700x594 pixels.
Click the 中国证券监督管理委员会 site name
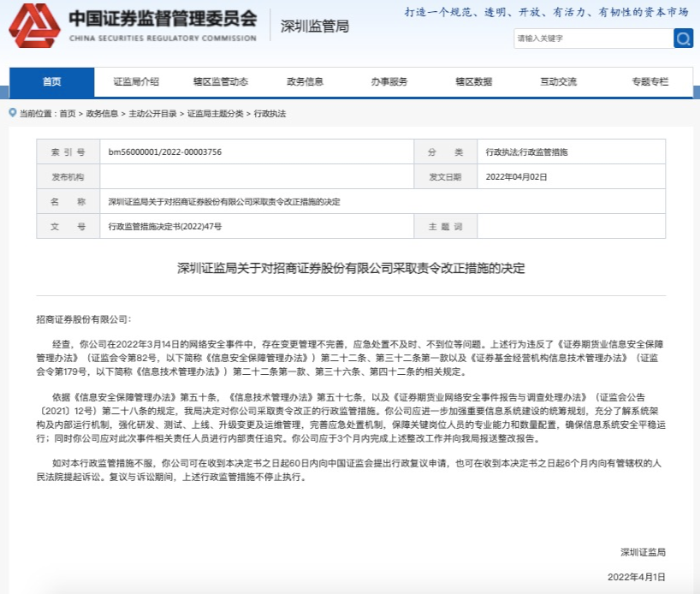pyautogui.click(x=162, y=20)
